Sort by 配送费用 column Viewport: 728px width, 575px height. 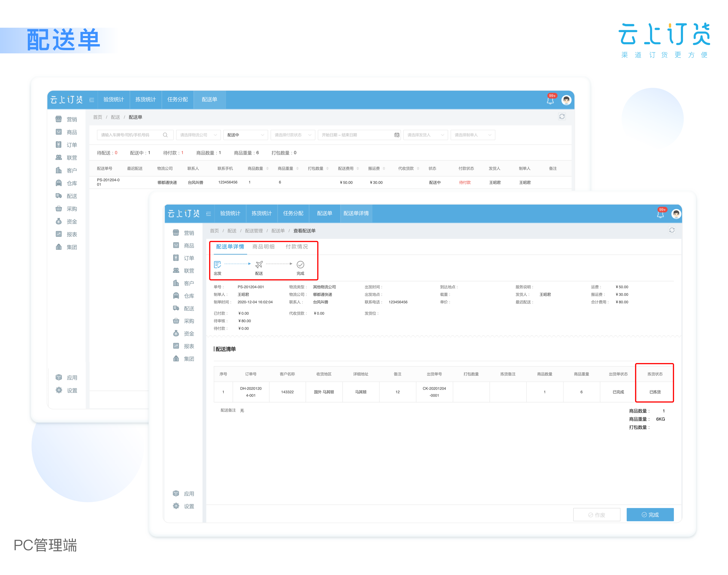point(358,168)
